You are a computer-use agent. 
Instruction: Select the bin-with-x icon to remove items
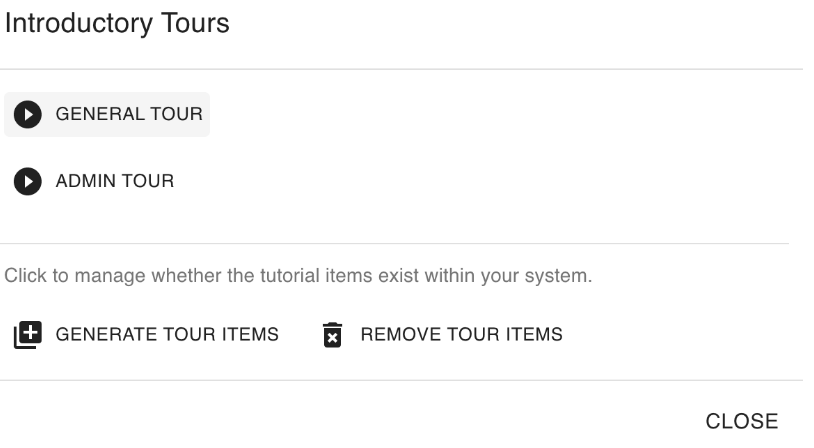click(x=333, y=335)
